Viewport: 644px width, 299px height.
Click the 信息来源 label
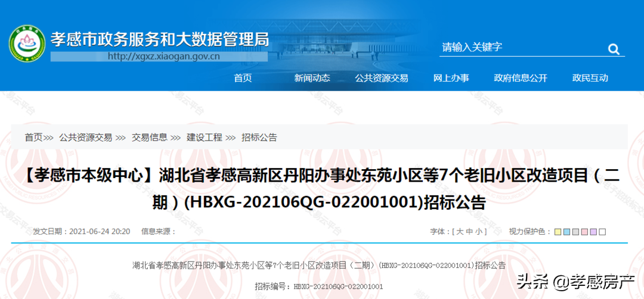click(158, 232)
